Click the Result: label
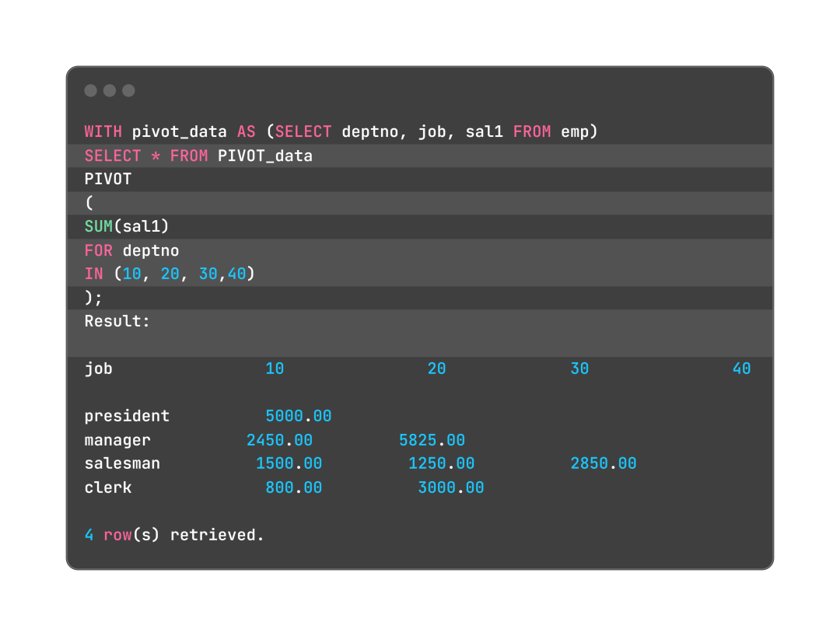The image size is (840, 636). click(x=117, y=321)
